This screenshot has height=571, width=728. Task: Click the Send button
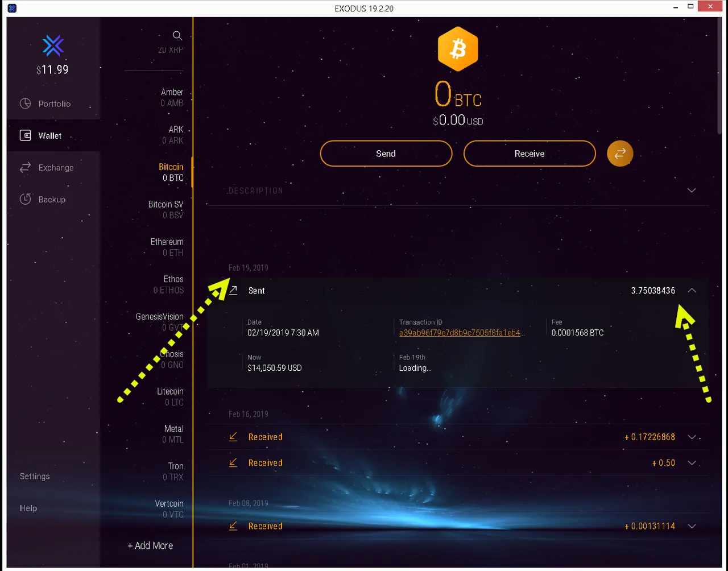386,154
